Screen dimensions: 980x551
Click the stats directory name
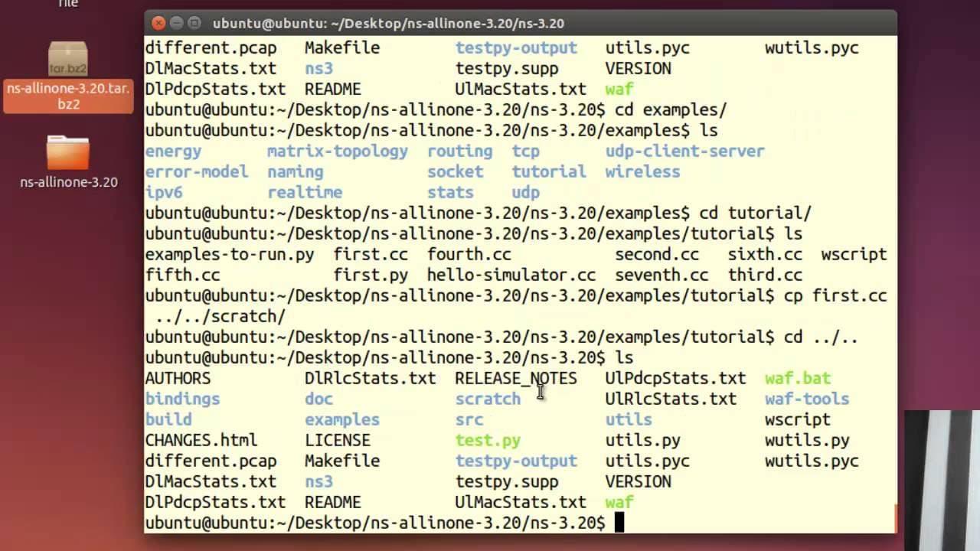tap(451, 193)
